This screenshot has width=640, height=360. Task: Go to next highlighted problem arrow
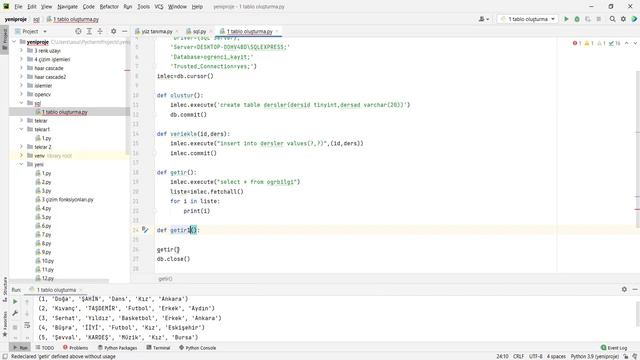pyautogui.click(x=635, y=43)
